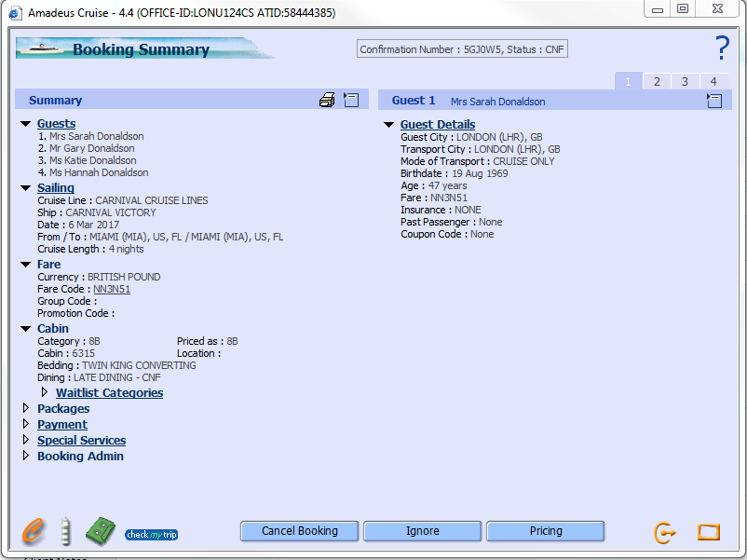Open the Payment link
The image size is (747, 560).
[62, 425]
